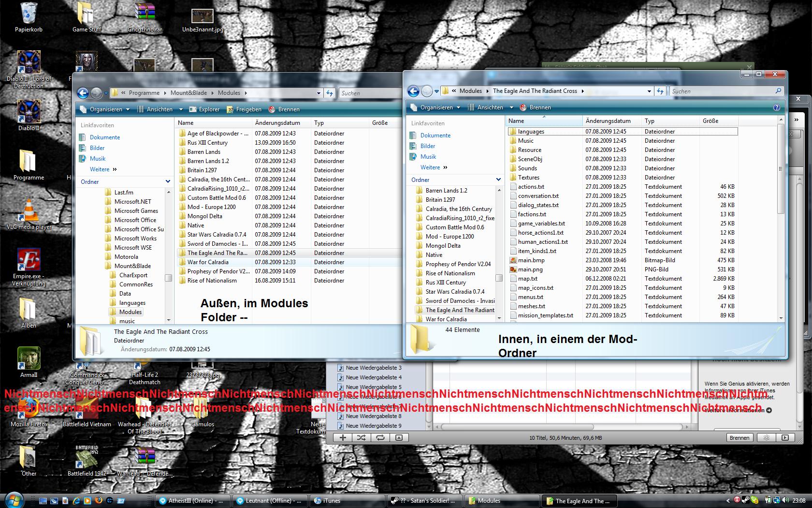812x508 pixels.
Task: Launch Diablo II - Lord of Destruction shortcut
Action: tap(29, 69)
